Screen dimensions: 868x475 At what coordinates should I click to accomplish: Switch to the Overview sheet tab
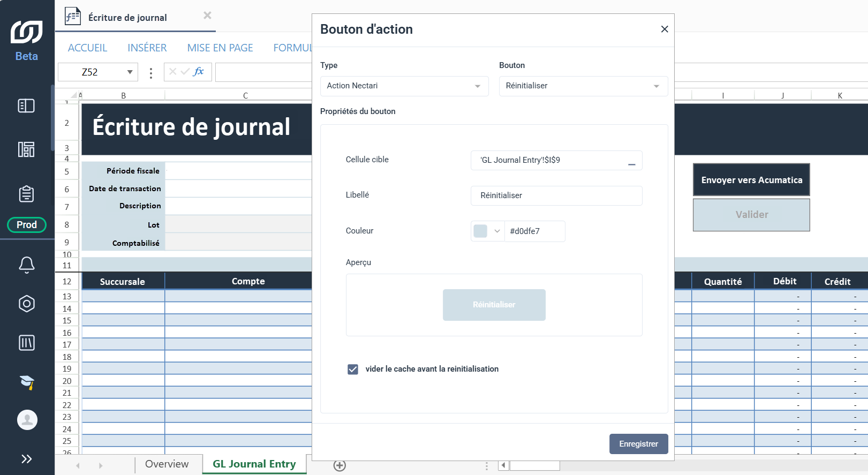[x=167, y=464]
